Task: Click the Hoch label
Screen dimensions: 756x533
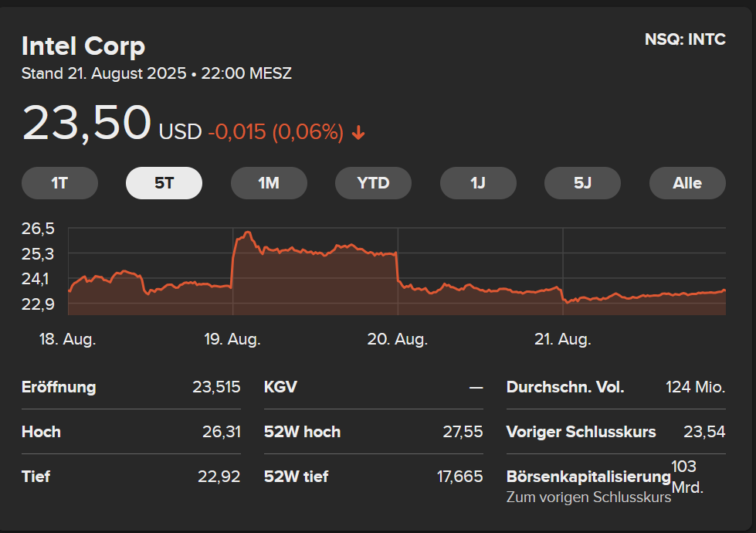Action: click(x=41, y=432)
